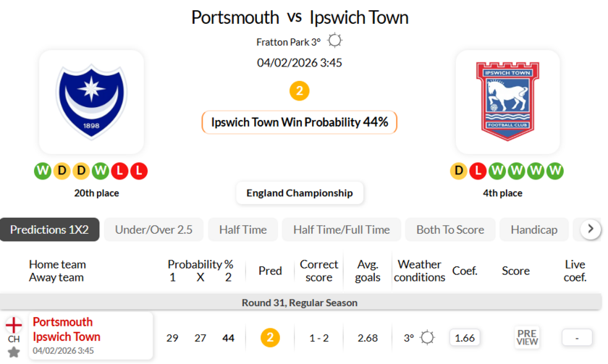Select the Predictions 1X2 tab
The image size is (608, 364).
(49, 229)
